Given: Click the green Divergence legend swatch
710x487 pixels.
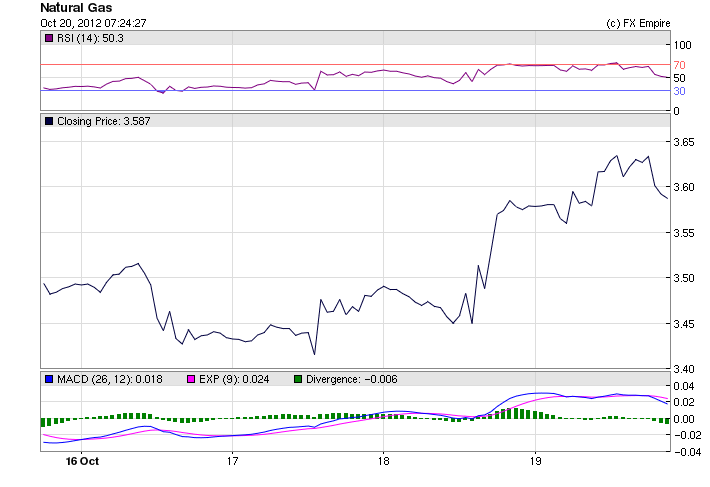Looking at the screenshot, I should (297, 379).
